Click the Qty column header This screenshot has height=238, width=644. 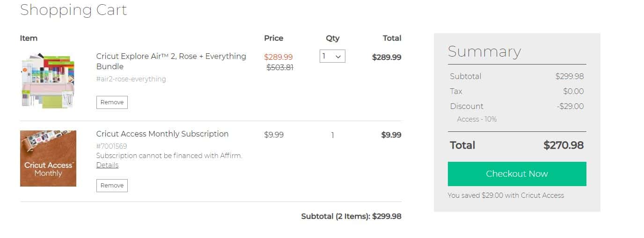click(x=332, y=38)
